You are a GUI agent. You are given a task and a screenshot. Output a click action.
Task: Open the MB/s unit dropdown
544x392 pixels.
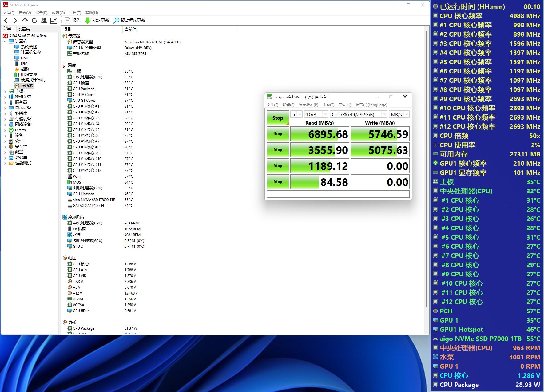tap(399, 114)
